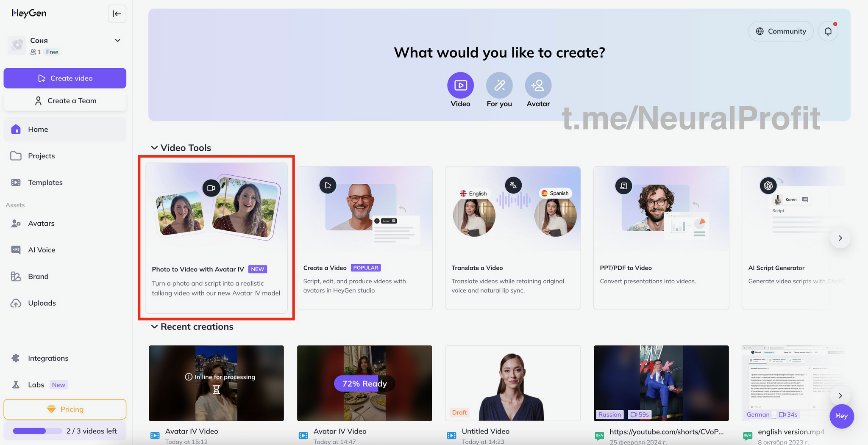This screenshot has height=445, width=868.
Task: Collapse the sidebar with the arrow icon
Action: [117, 14]
